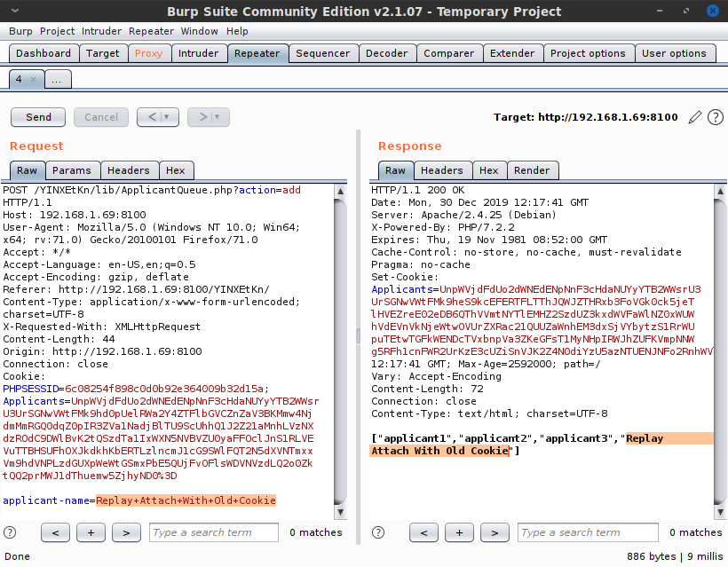Close Repeater tab 4 with its x
The image size is (728, 567).
pos(34,79)
